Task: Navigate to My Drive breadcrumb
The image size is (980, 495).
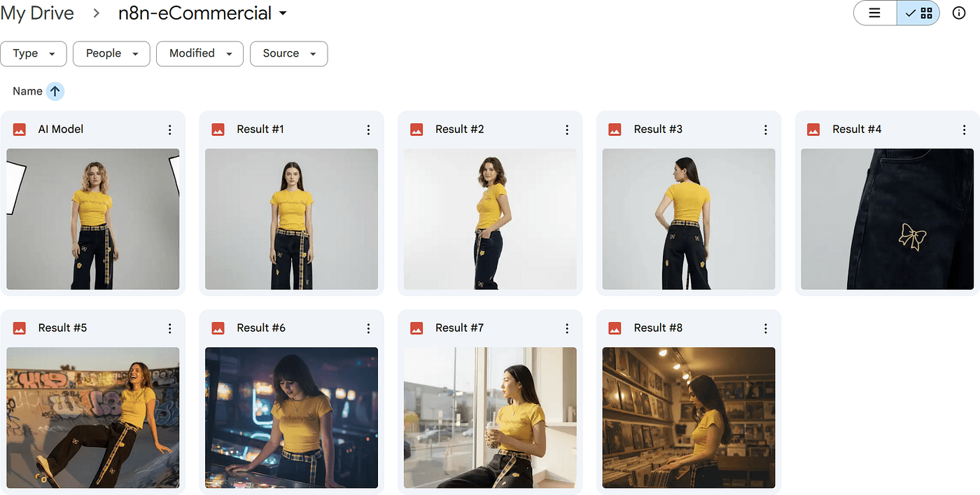Action: [37, 13]
